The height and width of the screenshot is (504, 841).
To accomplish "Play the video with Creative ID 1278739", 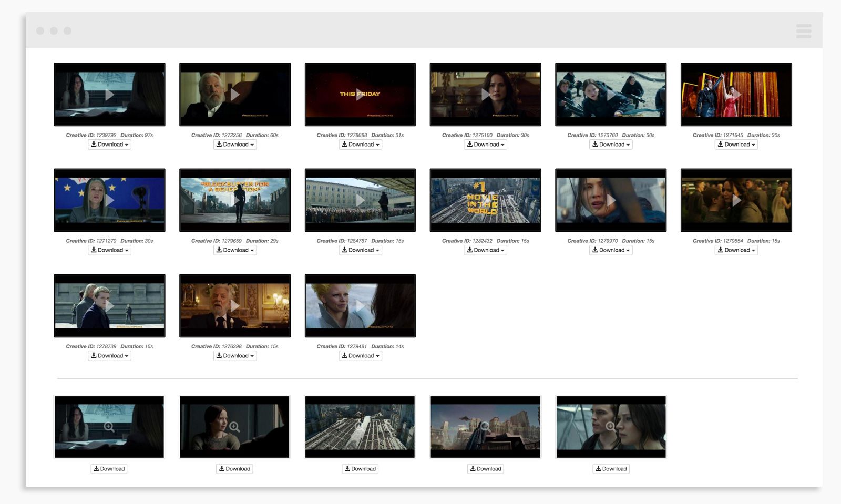I will pyautogui.click(x=109, y=306).
